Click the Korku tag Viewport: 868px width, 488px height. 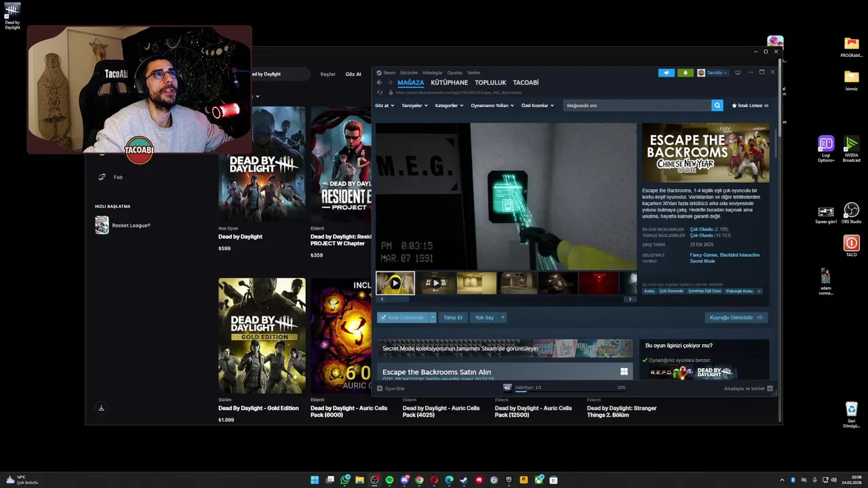(x=649, y=291)
